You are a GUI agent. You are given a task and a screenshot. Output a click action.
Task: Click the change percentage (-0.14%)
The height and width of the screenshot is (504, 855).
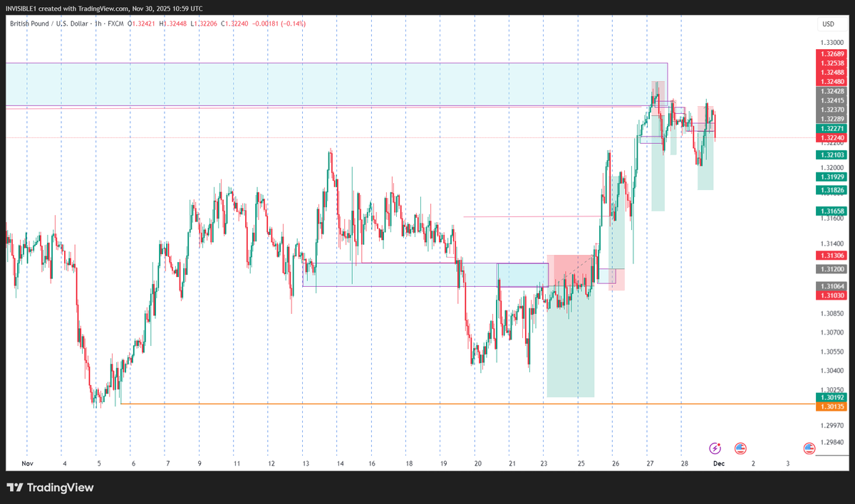coord(294,24)
